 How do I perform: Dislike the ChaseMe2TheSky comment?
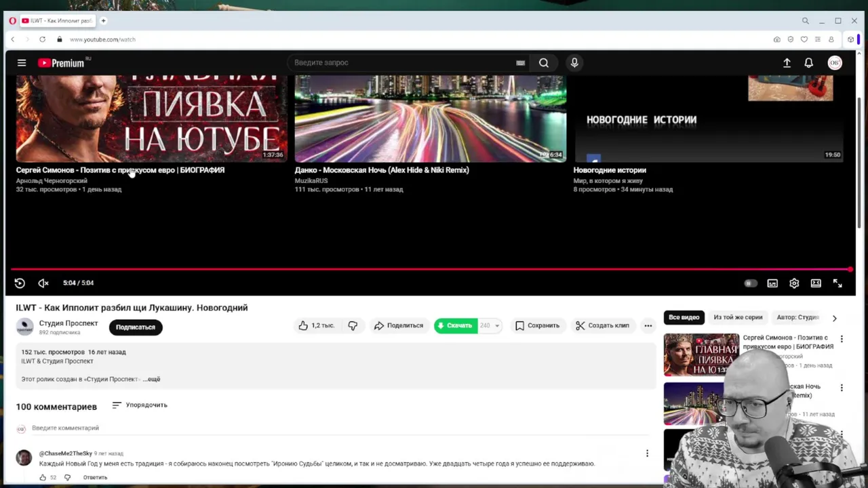(67, 478)
